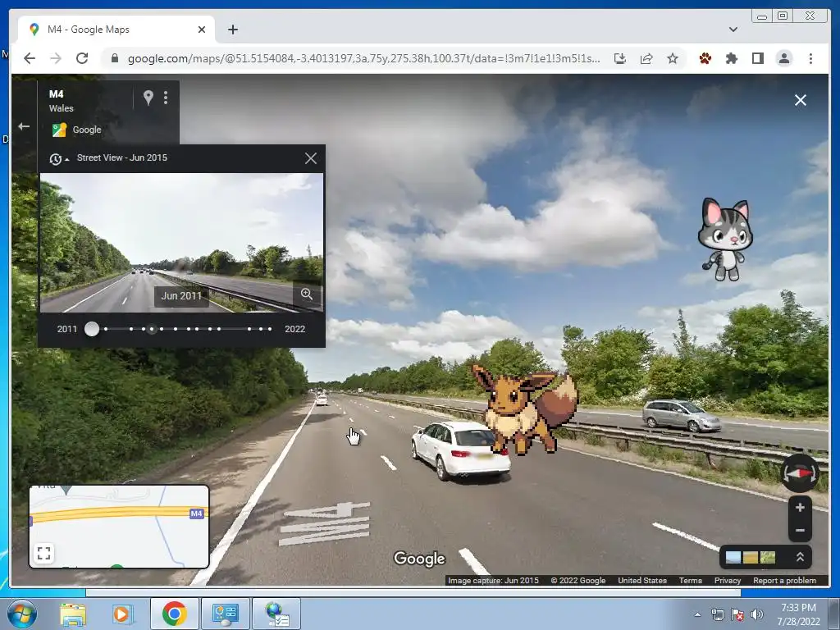The height and width of the screenshot is (630, 840).
Task: Click Report a problem link
Action: pyautogui.click(x=784, y=580)
